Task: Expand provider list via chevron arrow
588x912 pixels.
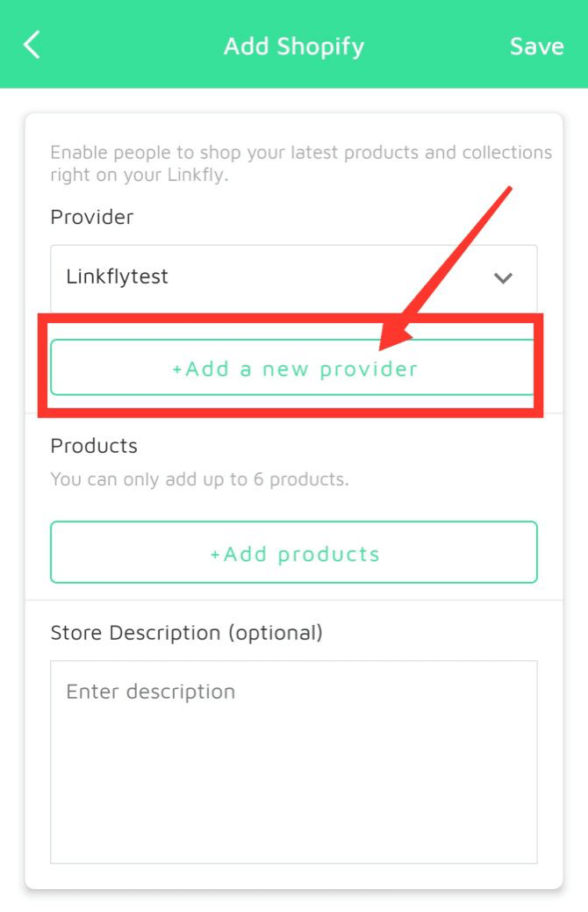Action: [503, 278]
